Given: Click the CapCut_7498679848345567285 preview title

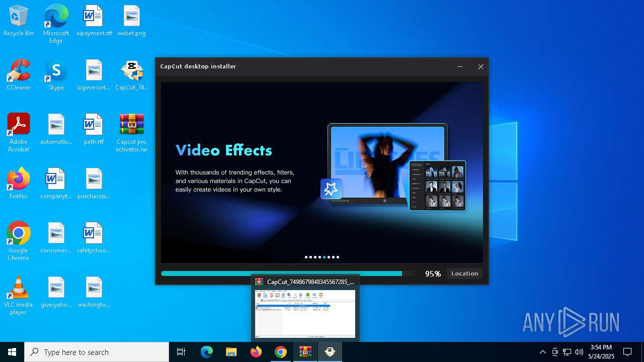Looking at the screenshot, I should (310, 282).
